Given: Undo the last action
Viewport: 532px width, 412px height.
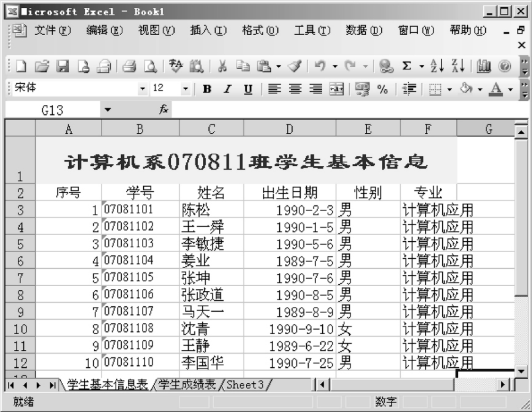Looking at the screenshot, I should click(x=320, y=66).
